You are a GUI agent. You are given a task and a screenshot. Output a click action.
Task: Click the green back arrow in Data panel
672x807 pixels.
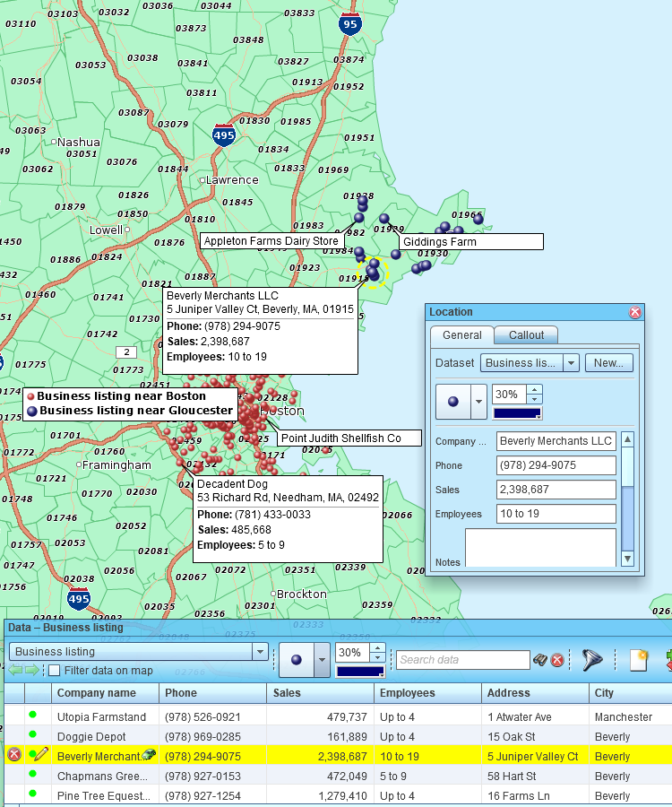click(x=16, y=671)
